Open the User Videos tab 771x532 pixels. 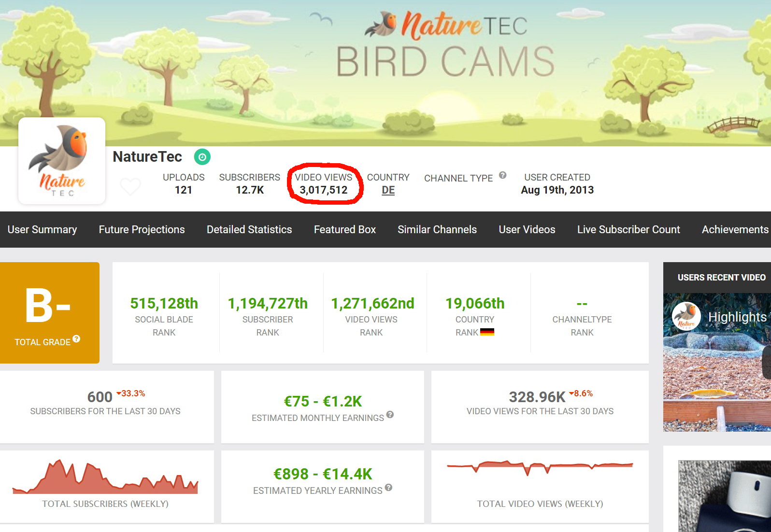click(x=527, y=229)
